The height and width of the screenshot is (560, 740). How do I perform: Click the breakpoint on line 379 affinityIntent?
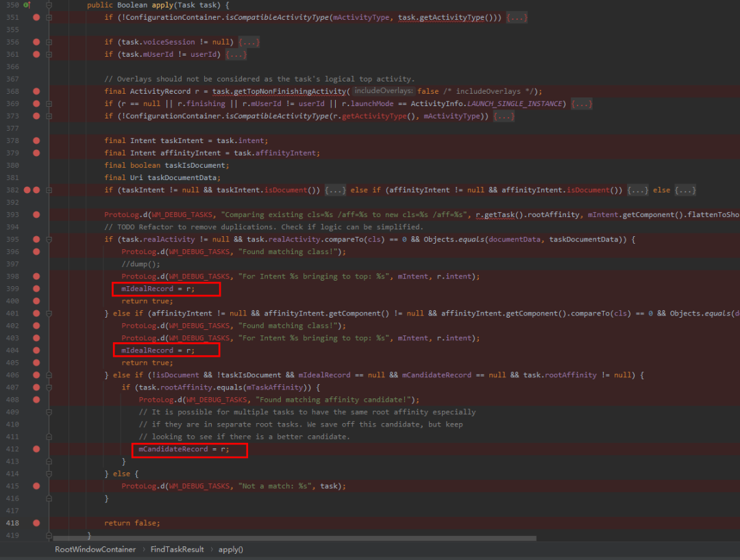[36, 153]
